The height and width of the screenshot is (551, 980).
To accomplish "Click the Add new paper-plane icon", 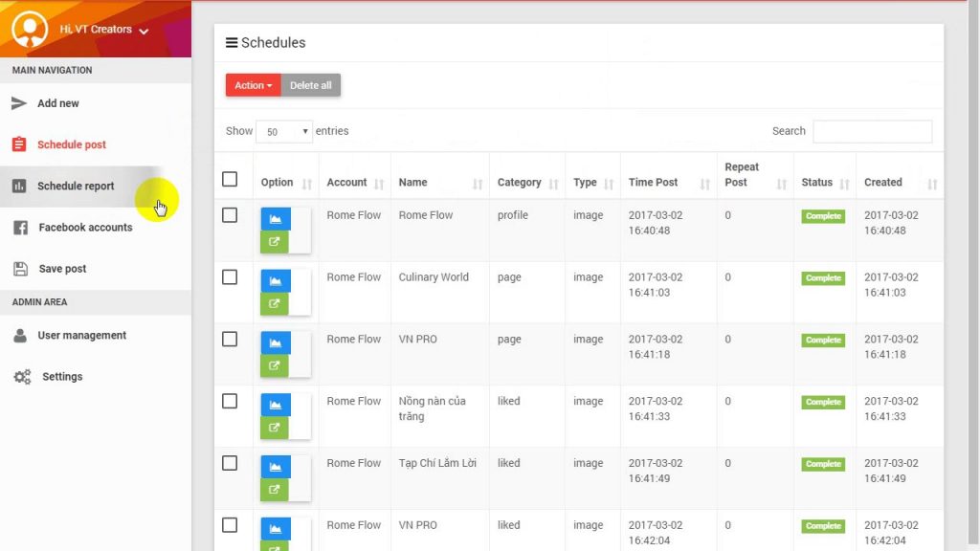I will point(21,103).
